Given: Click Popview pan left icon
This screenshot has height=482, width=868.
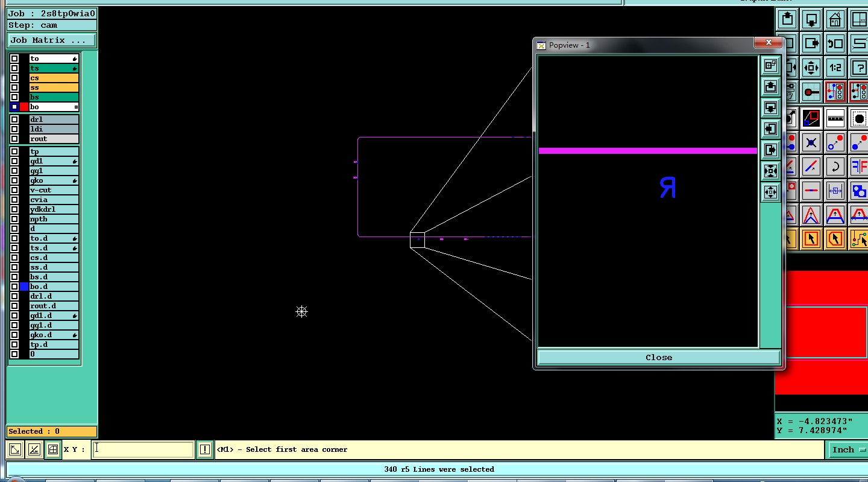Looking at the screenshot, I should coord(770,129).
